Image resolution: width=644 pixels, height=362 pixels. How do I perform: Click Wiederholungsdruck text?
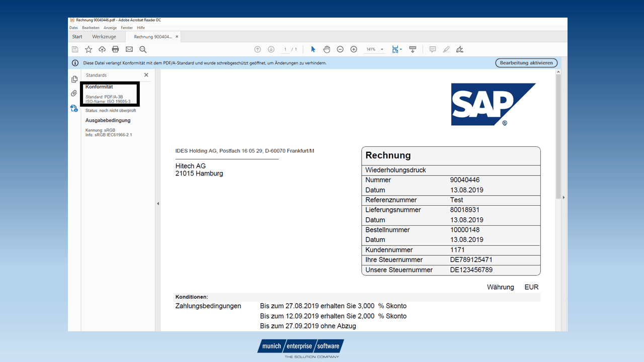tap(395, 170)
